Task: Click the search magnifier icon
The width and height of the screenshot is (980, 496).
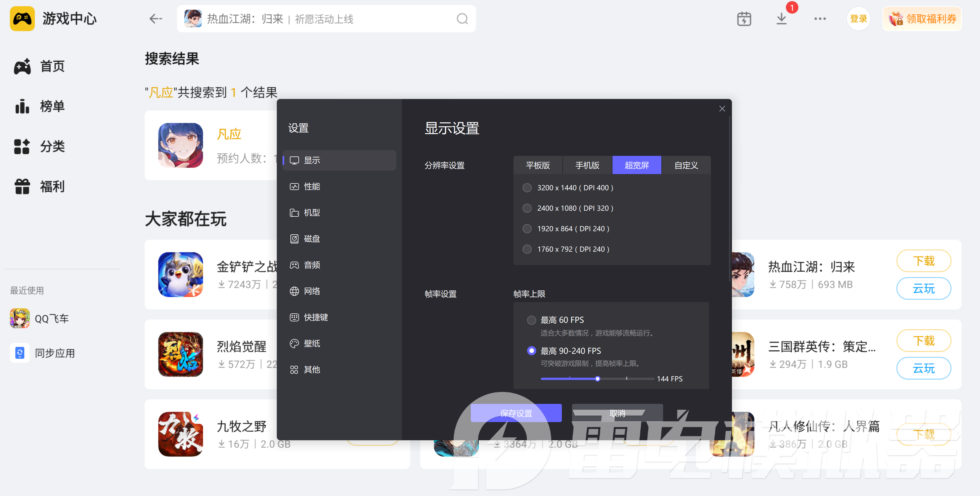Action: (x=462, y=19)
